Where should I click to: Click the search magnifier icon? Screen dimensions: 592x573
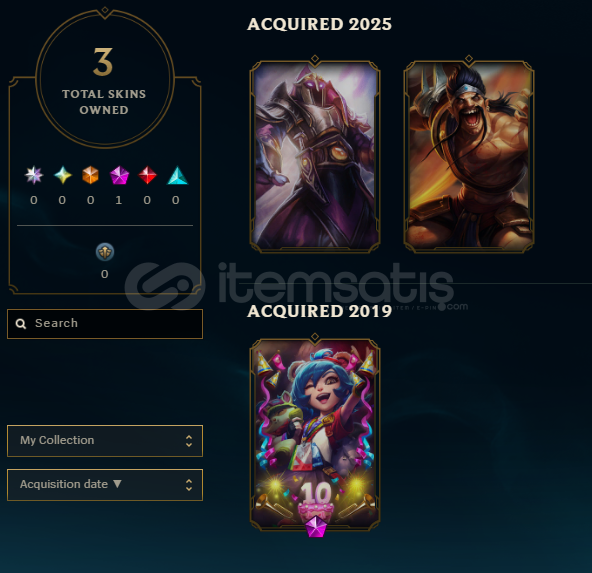click(x=21, y=323)
